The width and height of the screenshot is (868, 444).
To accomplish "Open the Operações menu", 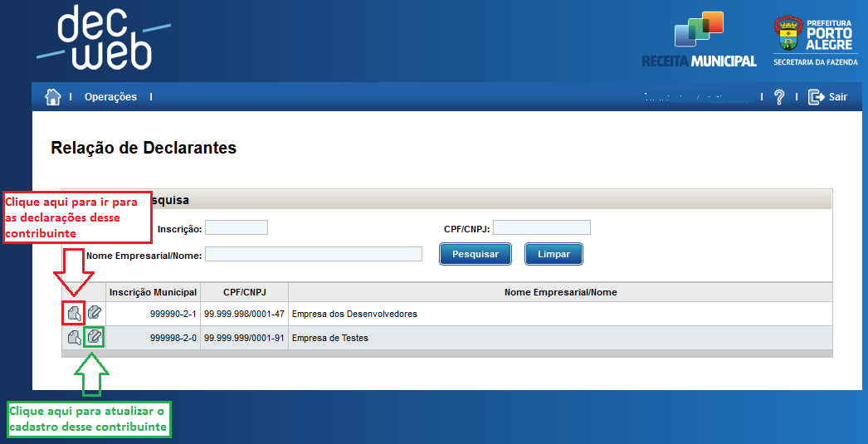I will click(x=110, y=97).
